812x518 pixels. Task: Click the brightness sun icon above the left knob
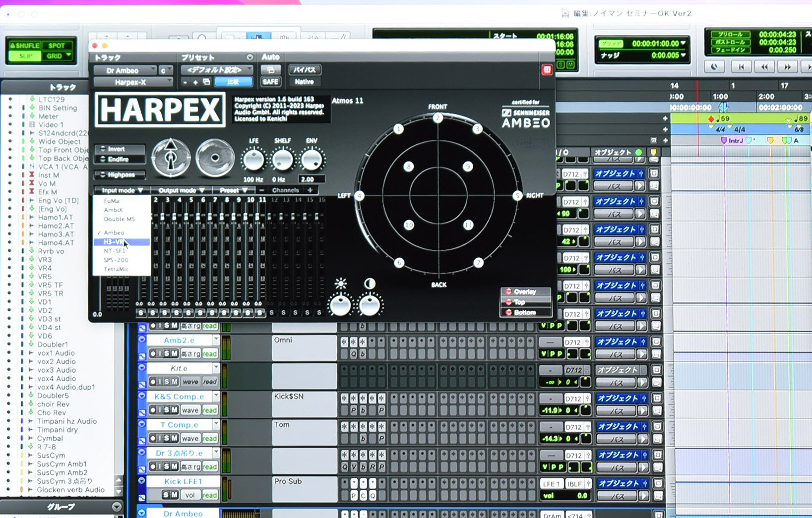coord(340,284)
